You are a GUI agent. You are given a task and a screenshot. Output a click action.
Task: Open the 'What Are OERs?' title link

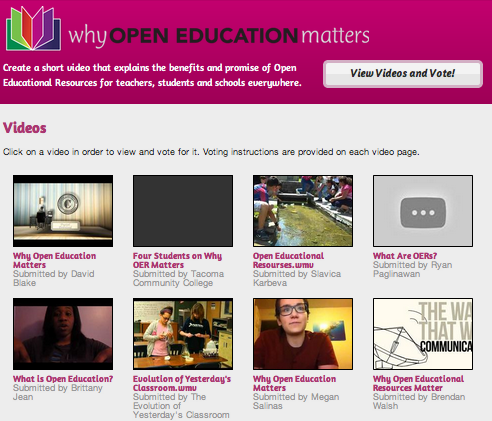[x=405, y=256]
